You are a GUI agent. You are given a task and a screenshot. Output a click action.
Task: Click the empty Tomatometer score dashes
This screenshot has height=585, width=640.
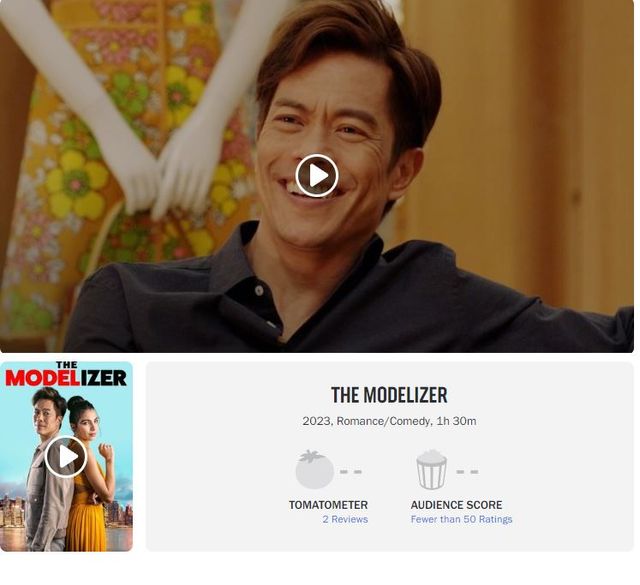pos(351,471)
